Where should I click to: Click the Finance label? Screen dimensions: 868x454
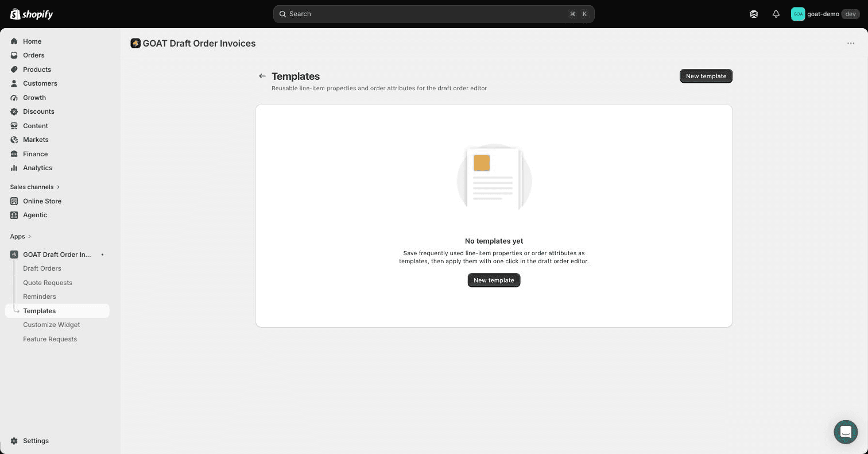35,154
